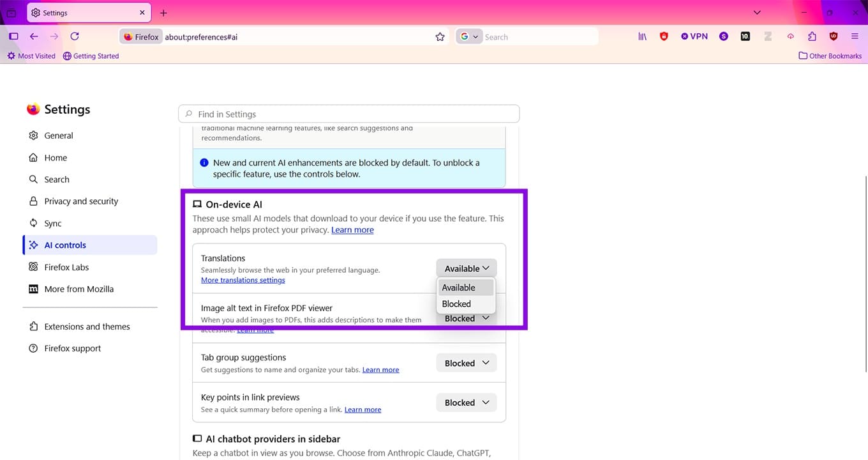The height and width of the screenshot is (460, 868).
Task: Bookmark this page with the star icon
Action: (440, 37)
